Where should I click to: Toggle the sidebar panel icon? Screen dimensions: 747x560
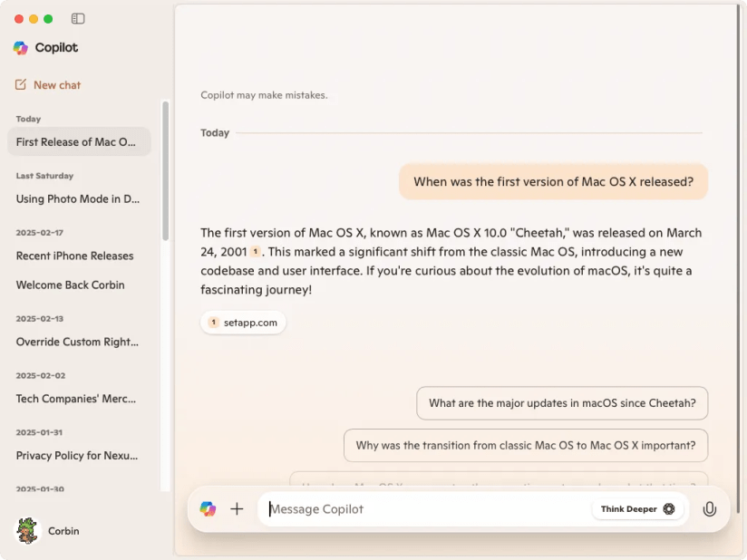click(78, 18)
